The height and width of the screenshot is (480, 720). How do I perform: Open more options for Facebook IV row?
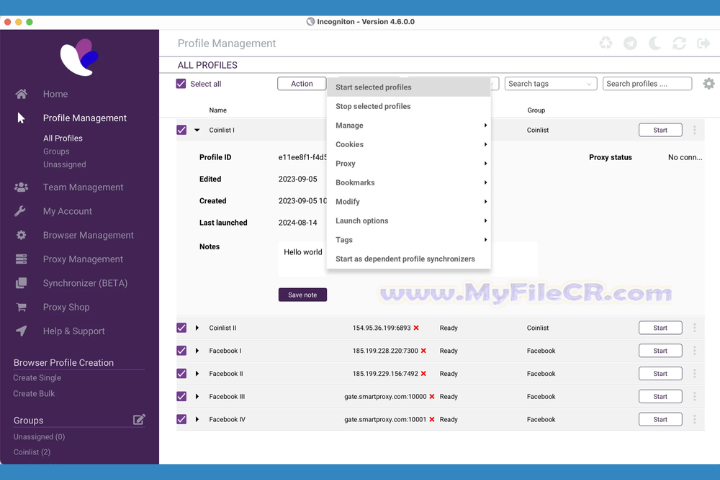coord(694,419)
